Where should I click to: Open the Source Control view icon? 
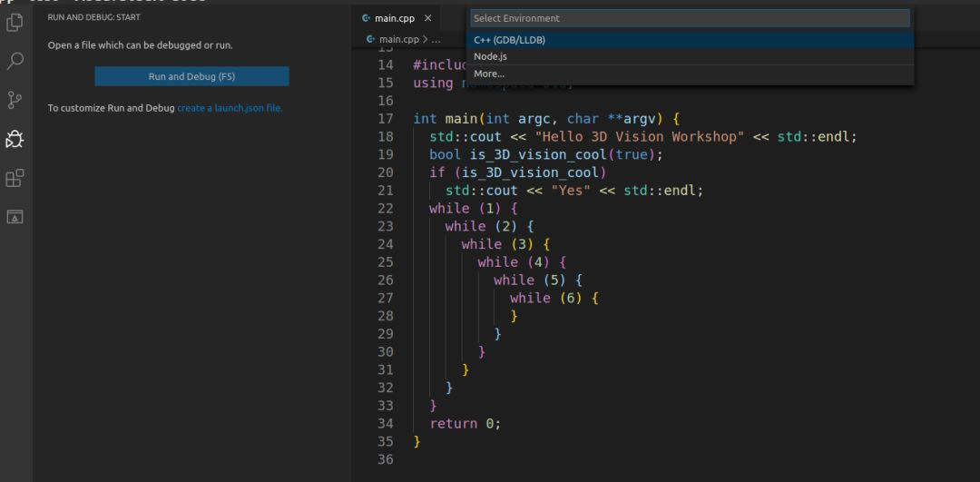[x=15, y=100]
